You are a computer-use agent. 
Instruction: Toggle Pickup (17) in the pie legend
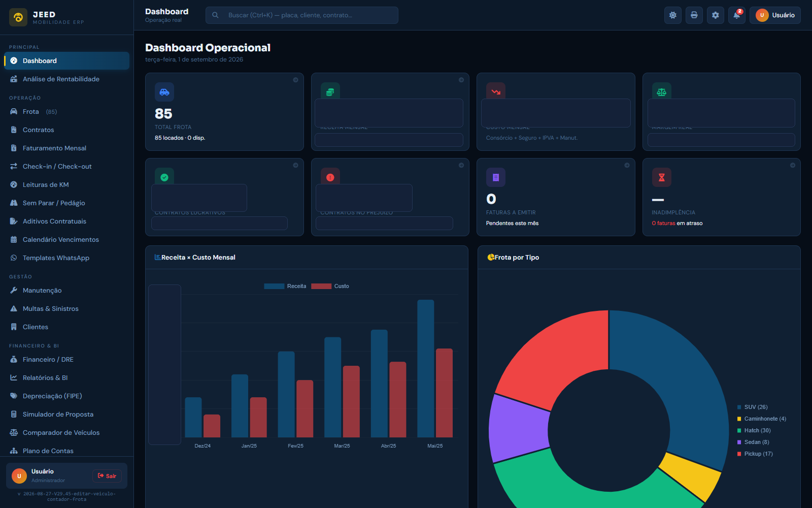tap(755, 454)
